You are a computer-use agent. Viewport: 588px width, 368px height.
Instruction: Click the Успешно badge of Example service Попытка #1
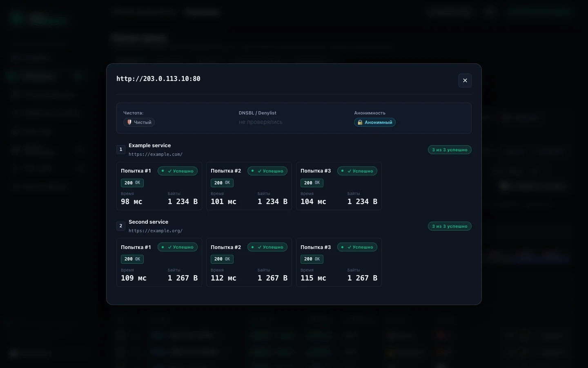tap(178, 171)
